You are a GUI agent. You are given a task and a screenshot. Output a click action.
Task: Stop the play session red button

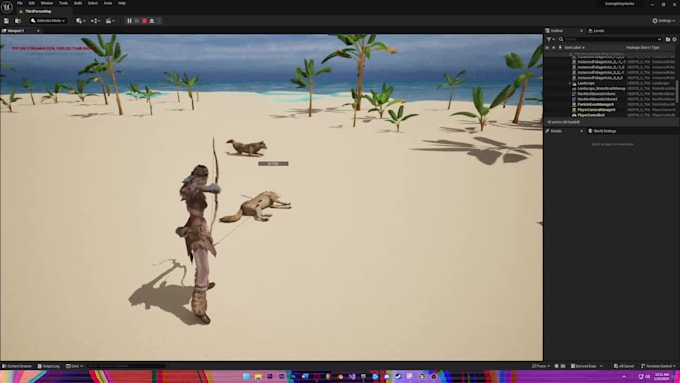pos(144,21)
